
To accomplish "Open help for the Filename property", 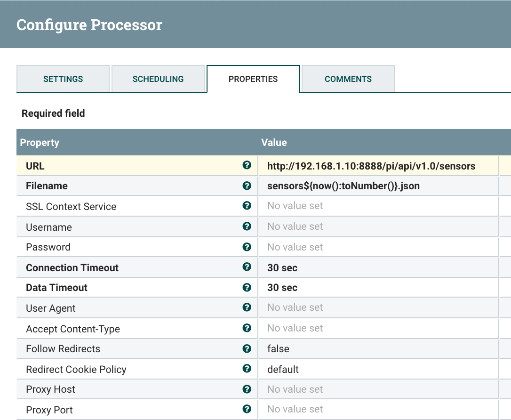I will coord(247,186).
